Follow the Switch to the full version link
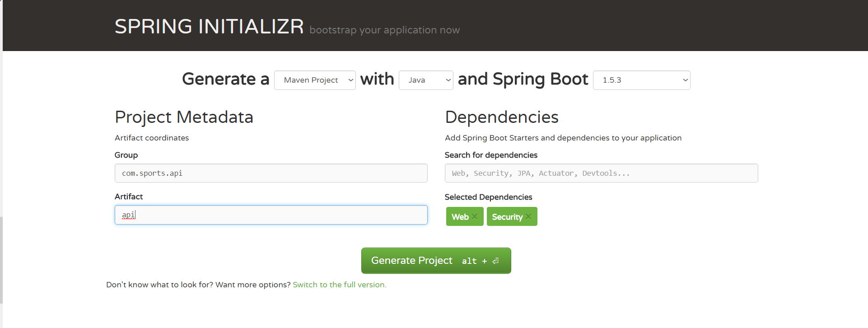This screenshot has width=868, height=328. pyautogui.click(x=340, y=285)
